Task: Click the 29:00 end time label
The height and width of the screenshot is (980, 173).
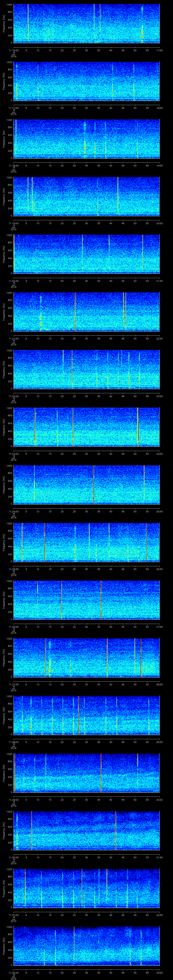Action: (x=159, y=742)
